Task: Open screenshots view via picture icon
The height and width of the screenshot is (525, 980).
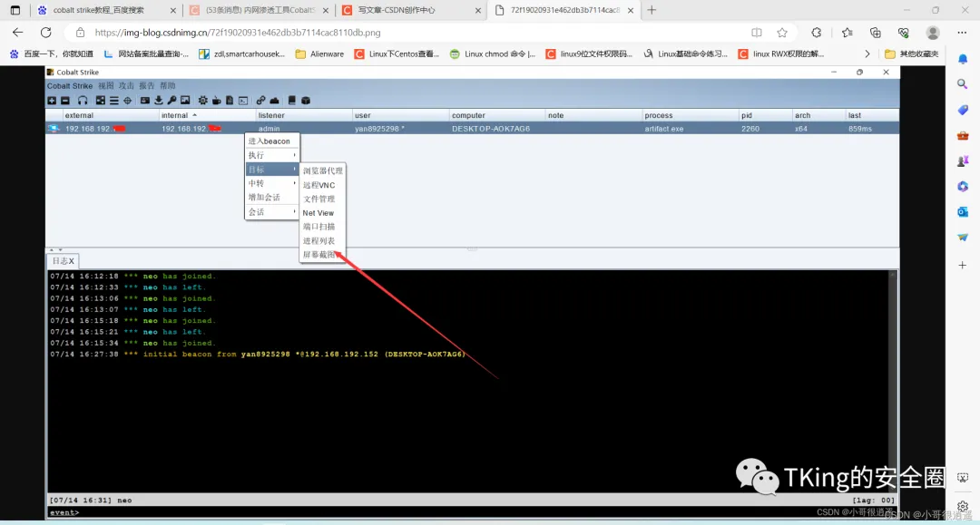Action: tap(185, 101)
